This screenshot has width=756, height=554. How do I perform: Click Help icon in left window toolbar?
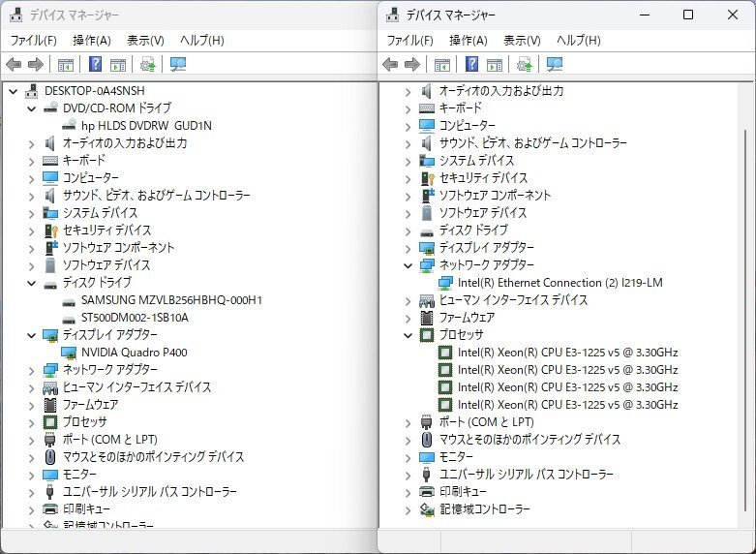pyautogui.click(x=96, y=64)
